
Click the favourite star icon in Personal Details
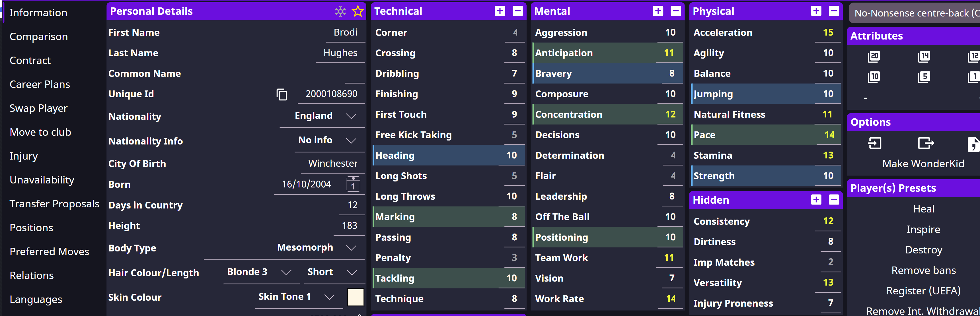pyautogui.click(x=358, y=11)
